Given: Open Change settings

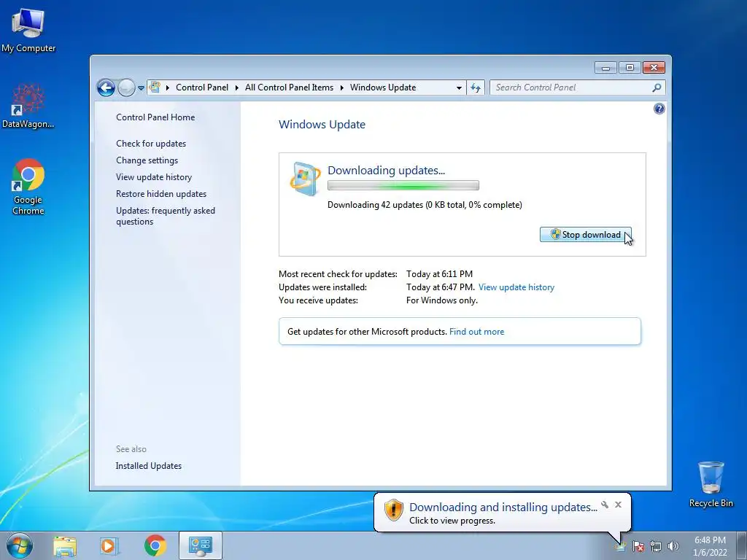Looking at the screenshot, I should tap(147, 160).
